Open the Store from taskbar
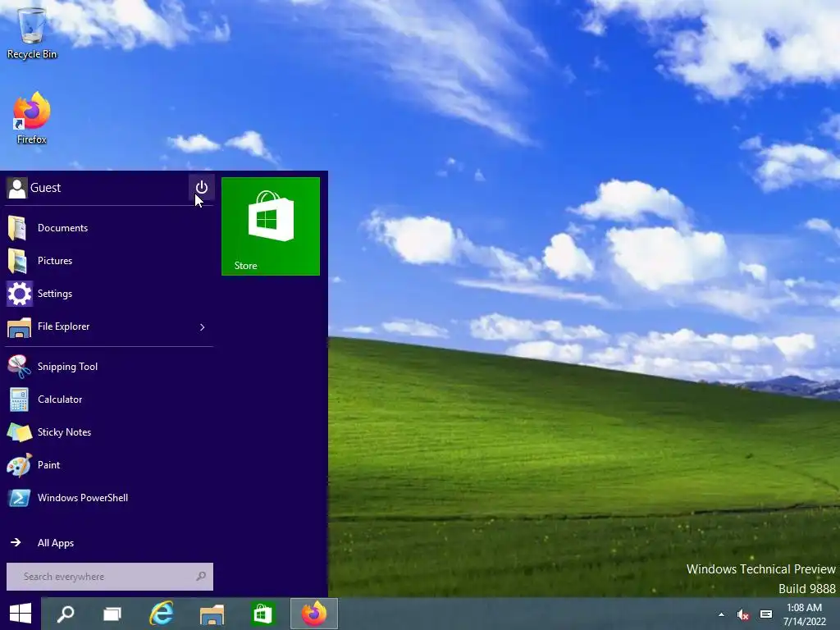 pyautogui.click(x=262, y=614)
